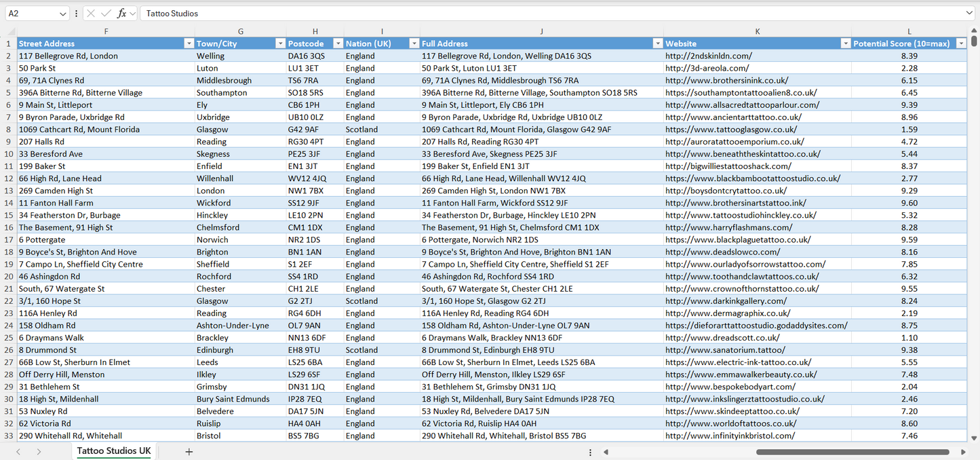980x460 pixels.
Task: Click the horizontal scrollbar thumb
Action: (852, 452)
